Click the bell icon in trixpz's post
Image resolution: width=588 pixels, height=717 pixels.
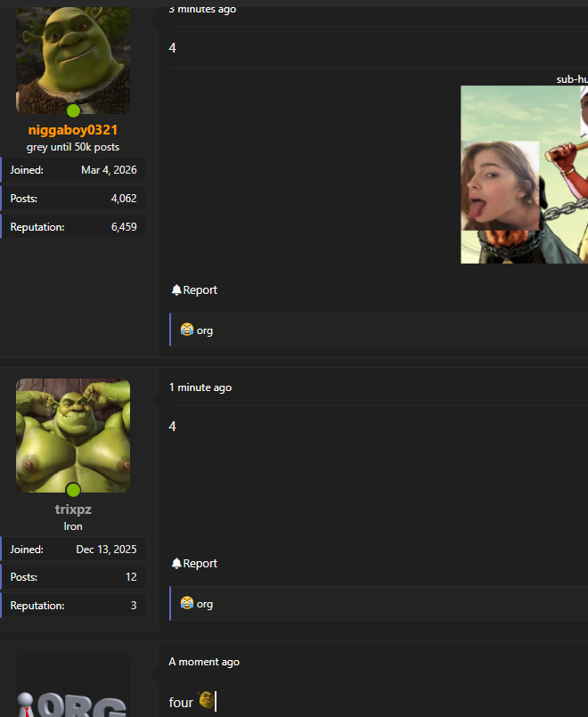[x=176, y=563]
